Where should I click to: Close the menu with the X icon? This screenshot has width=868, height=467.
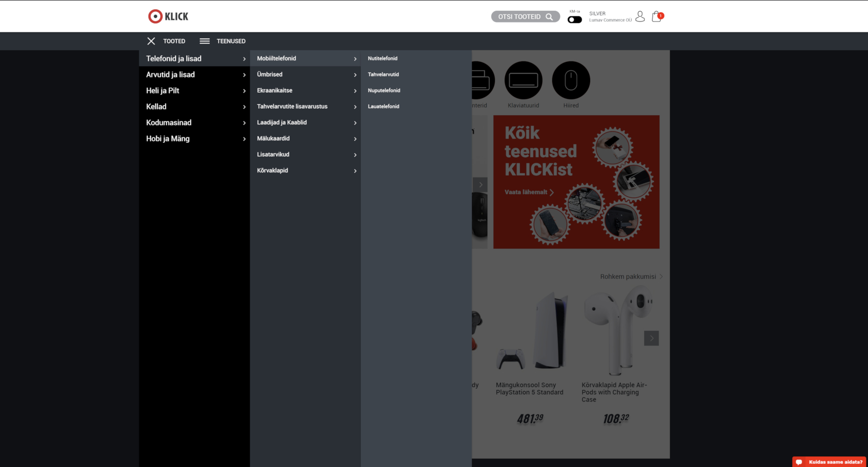tap(151, 41)
